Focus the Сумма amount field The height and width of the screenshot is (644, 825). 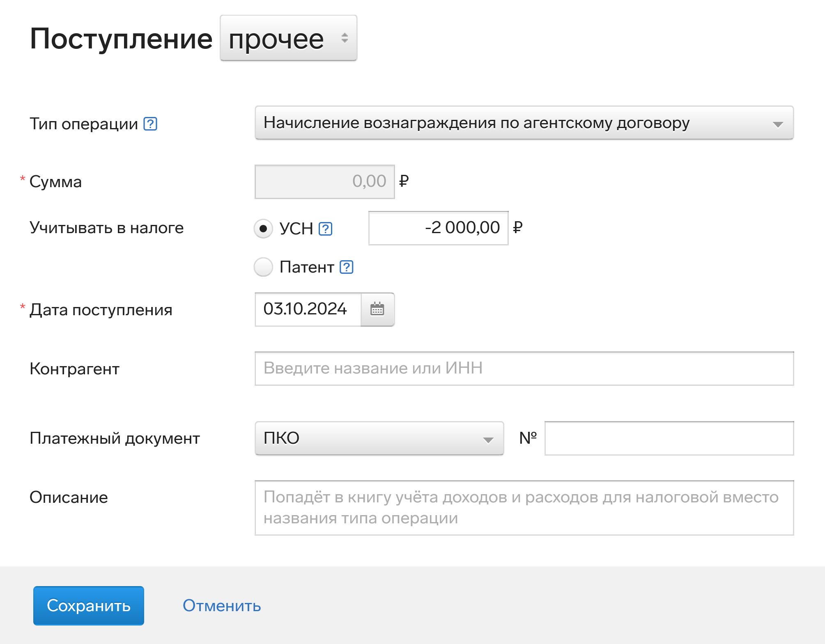[x=325, y=182]
